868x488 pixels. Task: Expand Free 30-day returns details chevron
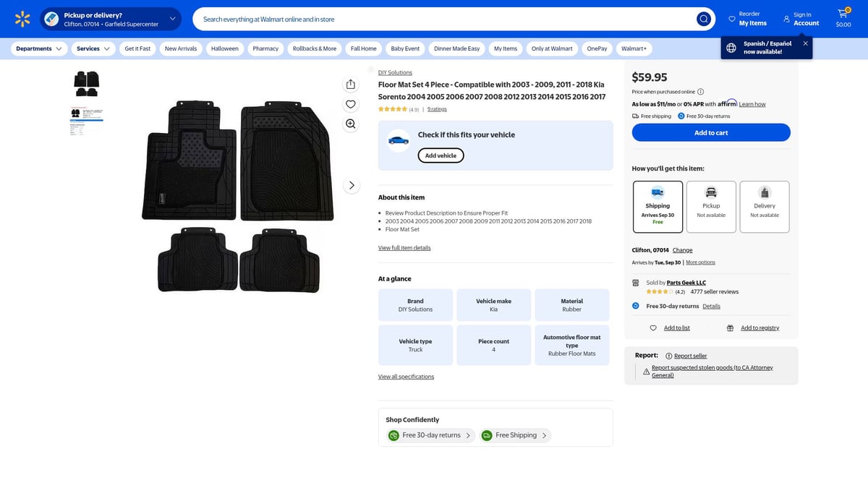tap(468, 435)
